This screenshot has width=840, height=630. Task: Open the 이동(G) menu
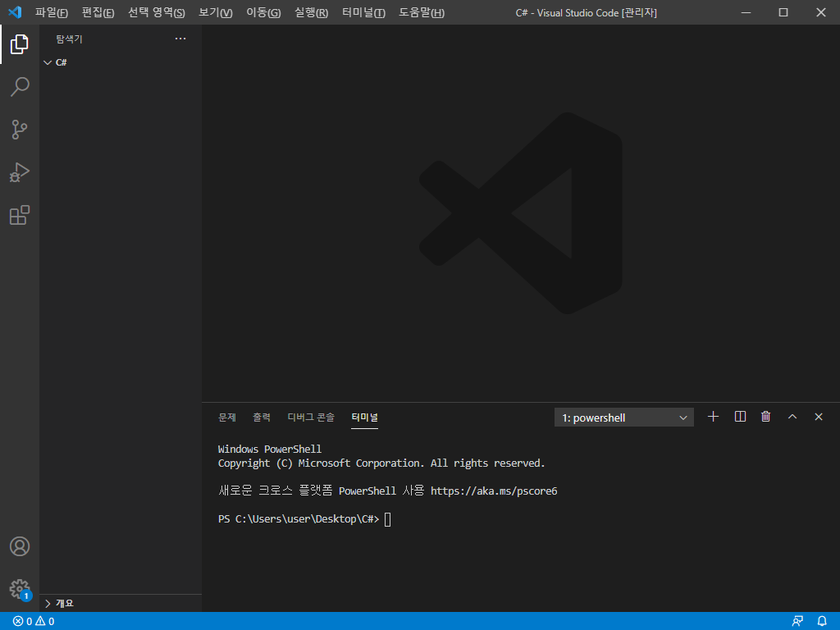[x=263, y=12]
